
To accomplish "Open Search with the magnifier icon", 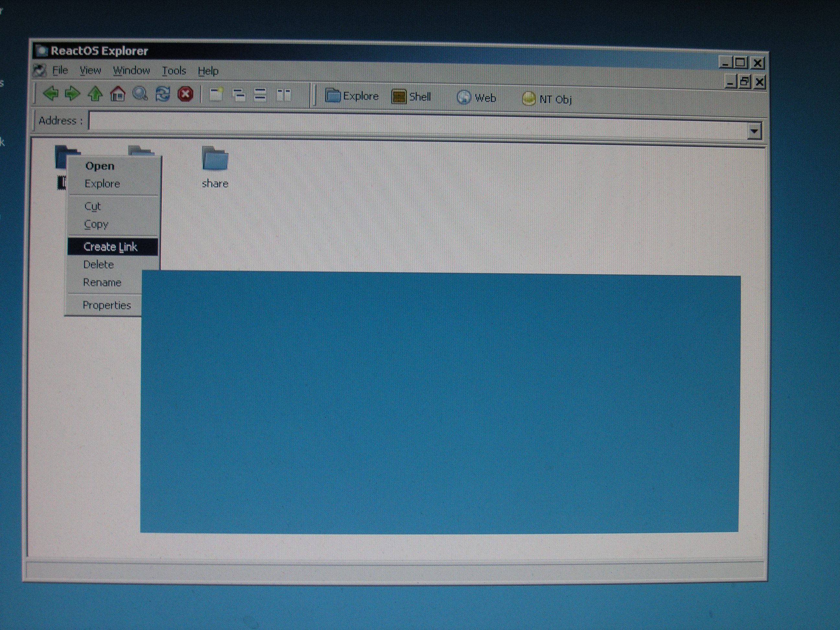I will pos(140,94).
